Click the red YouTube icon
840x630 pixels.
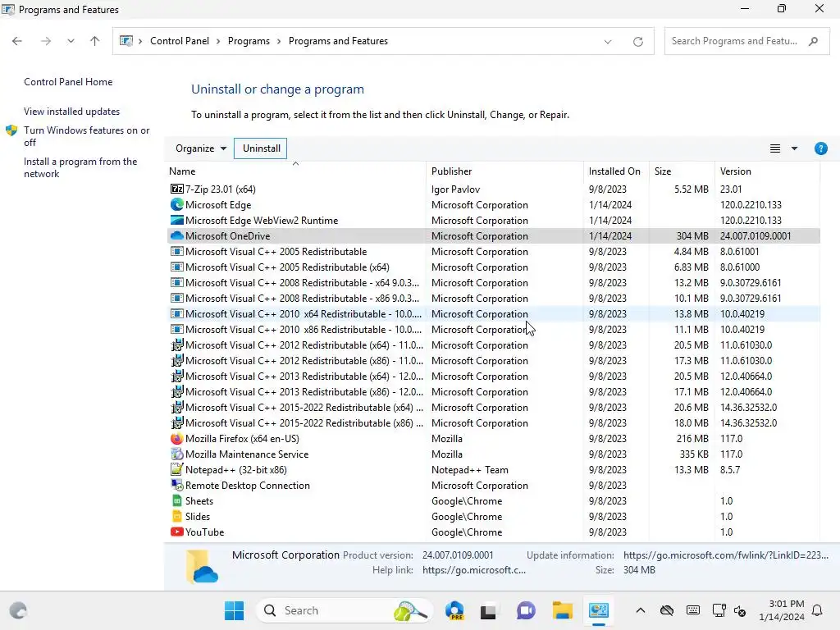pyautogui.click(x=177, y=532)
